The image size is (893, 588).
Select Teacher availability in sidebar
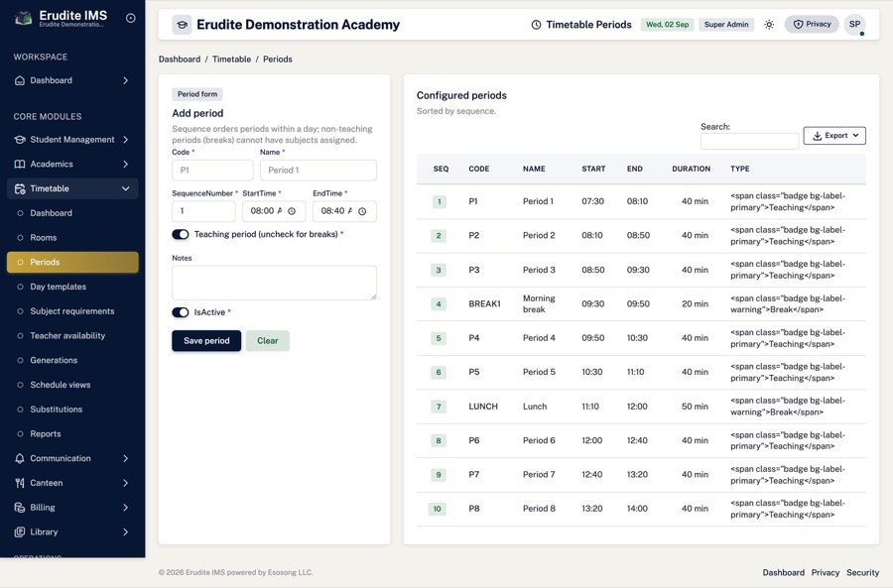(67, 336)
